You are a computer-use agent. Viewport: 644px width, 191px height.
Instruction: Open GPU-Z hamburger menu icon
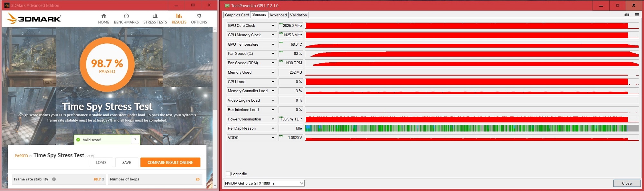(637, 15)
